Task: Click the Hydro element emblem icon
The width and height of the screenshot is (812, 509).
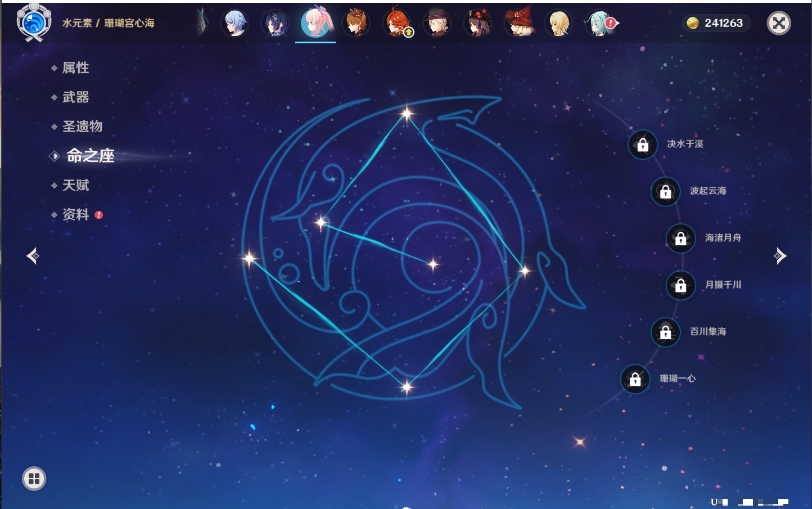Action: [34, 22]
